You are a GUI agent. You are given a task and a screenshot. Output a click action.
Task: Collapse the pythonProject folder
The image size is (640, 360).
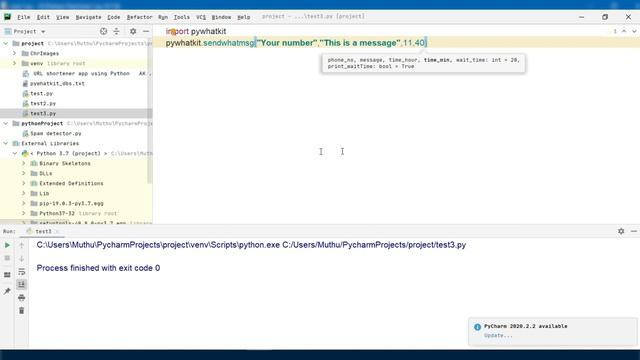click(6, 123)
